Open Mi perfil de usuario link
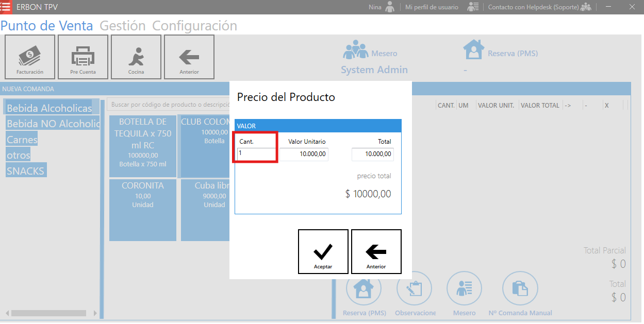The height and width of the screenshot is (324, 644). pos(432,7)
